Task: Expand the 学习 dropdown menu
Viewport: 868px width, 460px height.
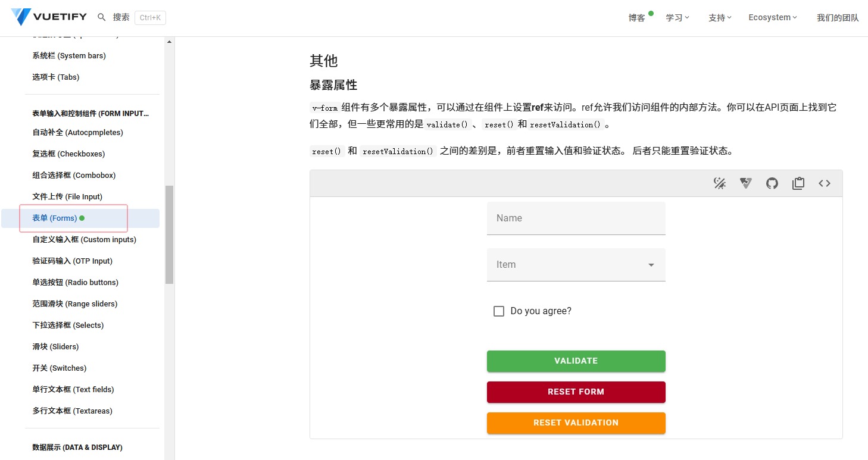Action: (677, 18)
